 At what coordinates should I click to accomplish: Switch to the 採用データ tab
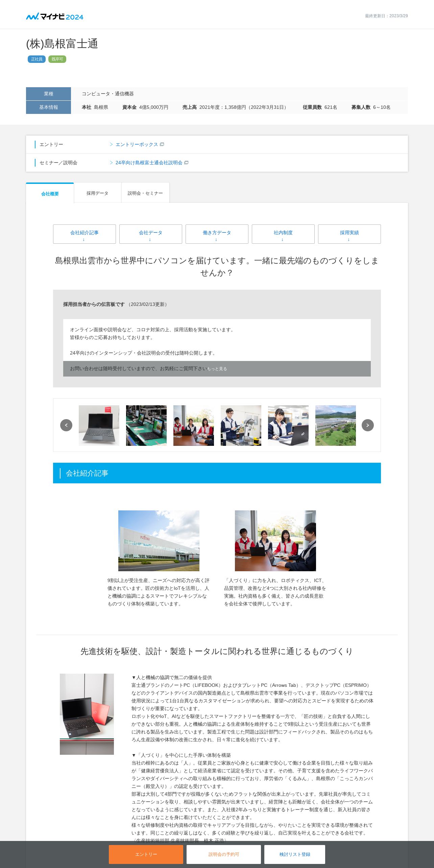97,193
